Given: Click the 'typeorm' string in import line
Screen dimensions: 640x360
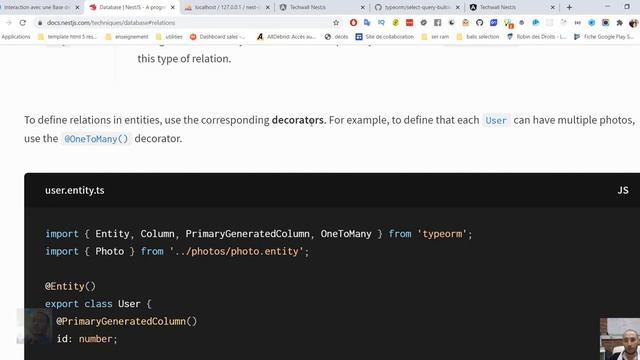Looking at the screenshot, I should [442, 234].
